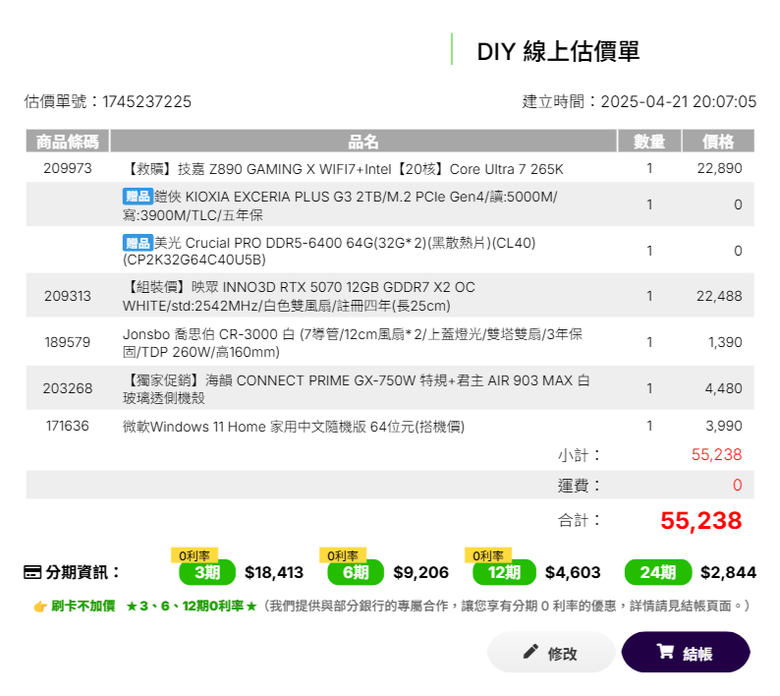
Task: Click the KIOXIA EXCERIA PLUS G3 2TB item
Action: 340,205
